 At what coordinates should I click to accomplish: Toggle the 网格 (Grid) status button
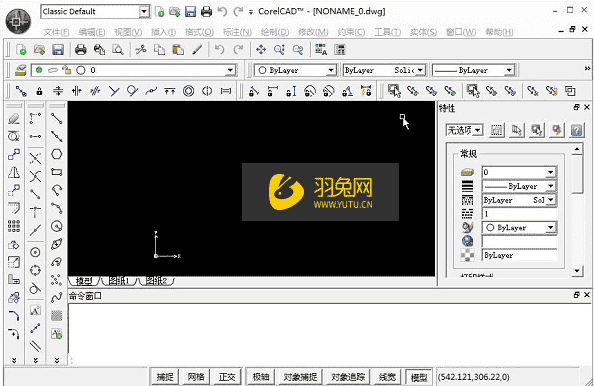point(196,377)
